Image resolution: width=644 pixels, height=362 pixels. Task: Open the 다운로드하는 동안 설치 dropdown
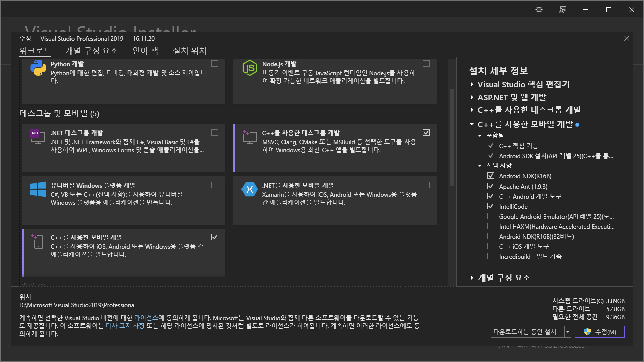pos(568,332)
